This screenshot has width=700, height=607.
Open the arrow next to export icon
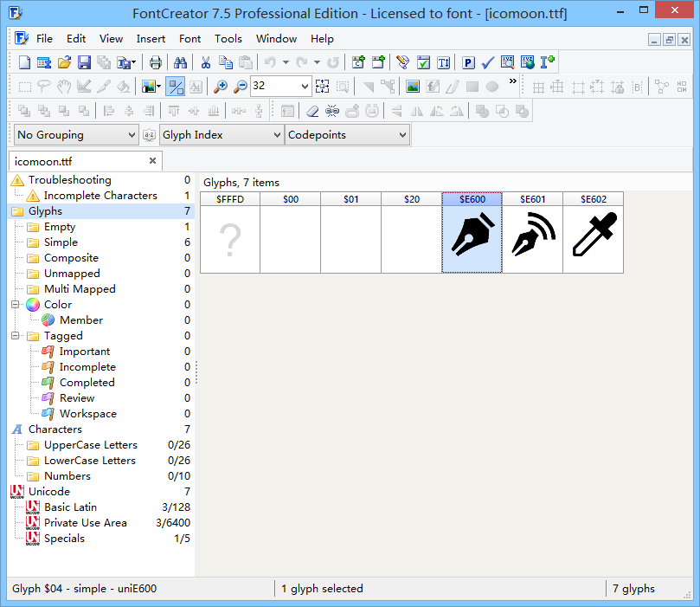(133, 62)
